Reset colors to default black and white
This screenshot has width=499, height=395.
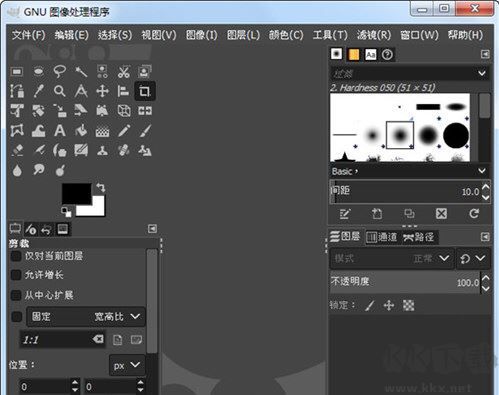pos(66,212)
